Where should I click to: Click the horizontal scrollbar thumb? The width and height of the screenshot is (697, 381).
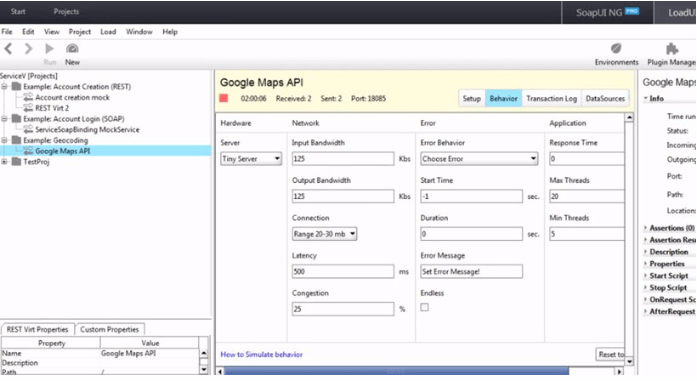tap(396, 371)
